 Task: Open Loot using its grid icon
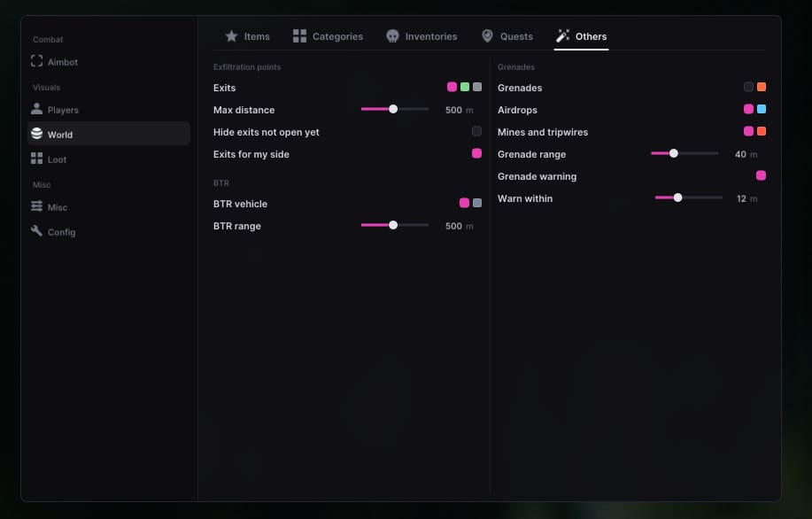coord(37,159)
